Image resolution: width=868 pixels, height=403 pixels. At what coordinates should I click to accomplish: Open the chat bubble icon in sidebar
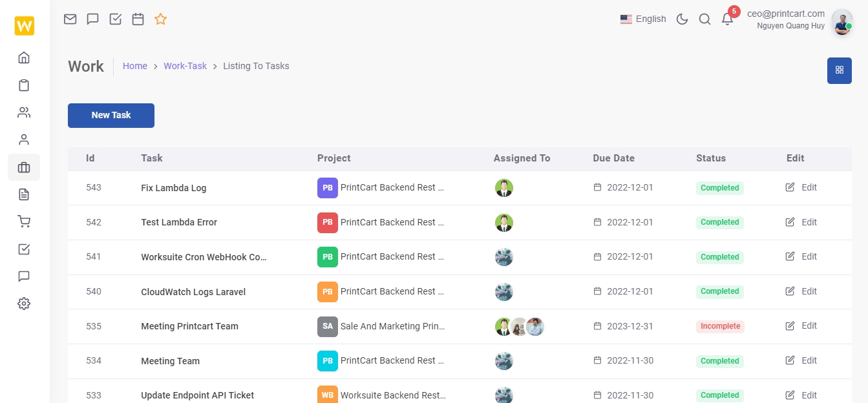pos(24,276)
